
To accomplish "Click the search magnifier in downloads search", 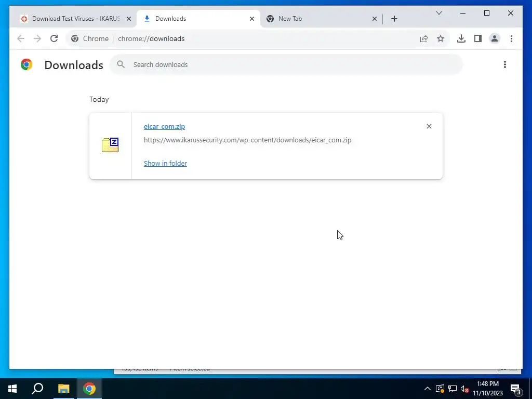I will pos(121,64).
